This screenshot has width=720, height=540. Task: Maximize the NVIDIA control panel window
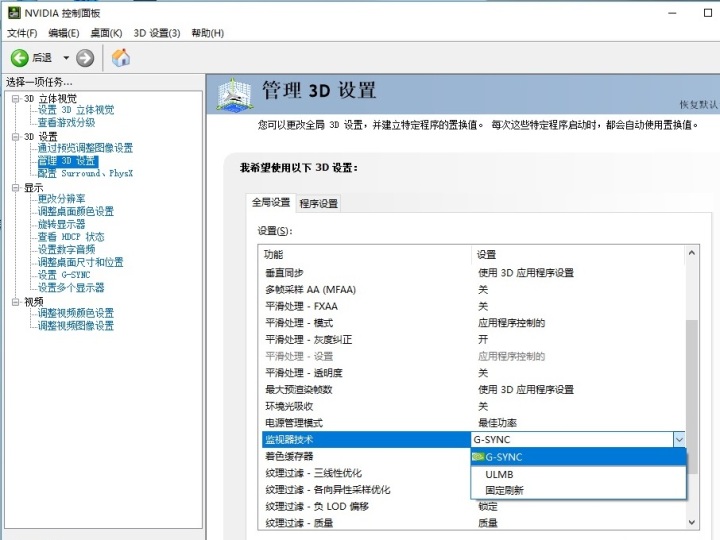(x=708, y=13)
